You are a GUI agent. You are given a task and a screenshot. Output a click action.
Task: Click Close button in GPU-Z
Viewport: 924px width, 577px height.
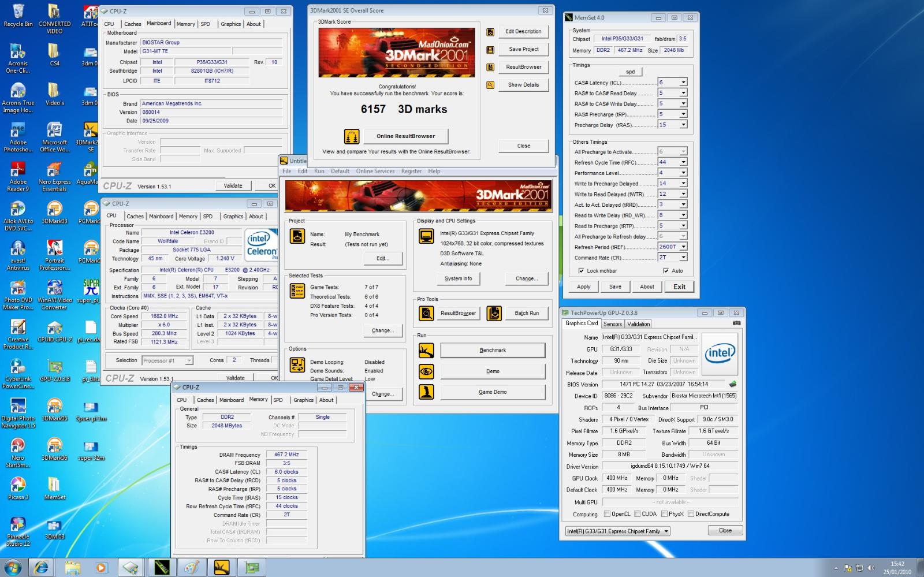coord(725,531)
